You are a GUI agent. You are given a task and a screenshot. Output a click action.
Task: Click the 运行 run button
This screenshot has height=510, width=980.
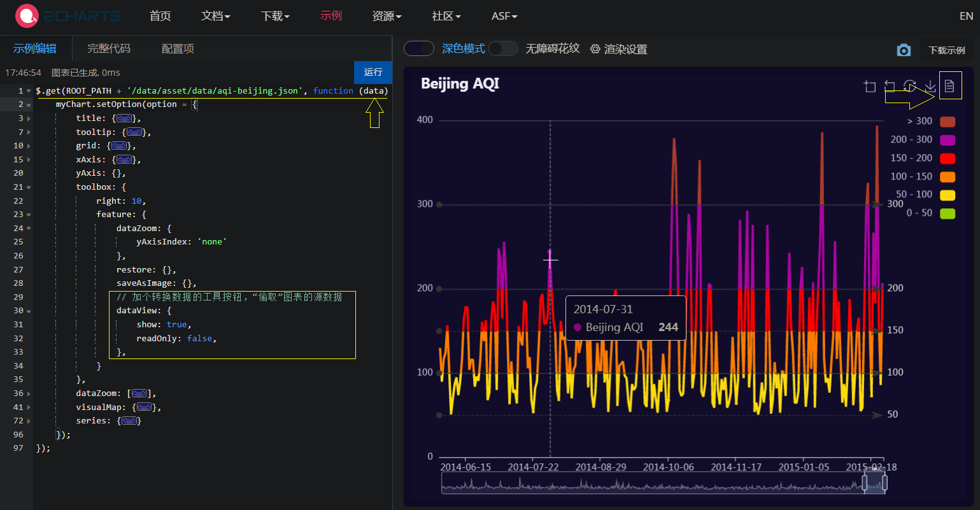(373, 73)
